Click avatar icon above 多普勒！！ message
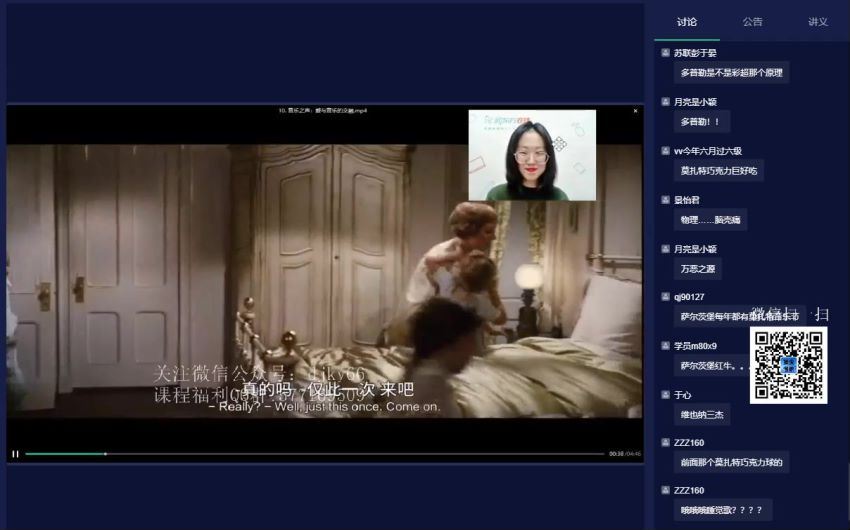Image resolution: width=850 pixels, height=530 pixels. (665, 101)
